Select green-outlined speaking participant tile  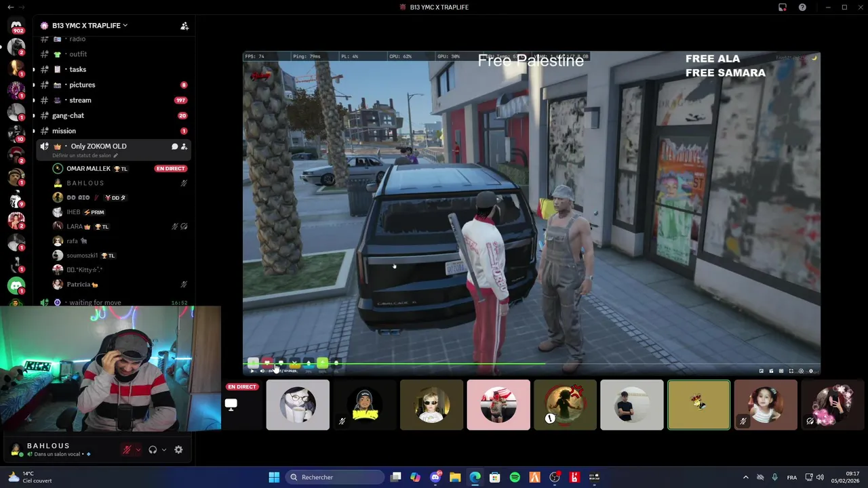click(x=699, y=405)
